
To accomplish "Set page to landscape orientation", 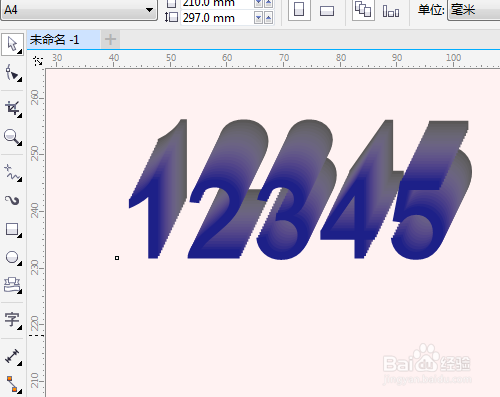I will click(x=327, y=11).
